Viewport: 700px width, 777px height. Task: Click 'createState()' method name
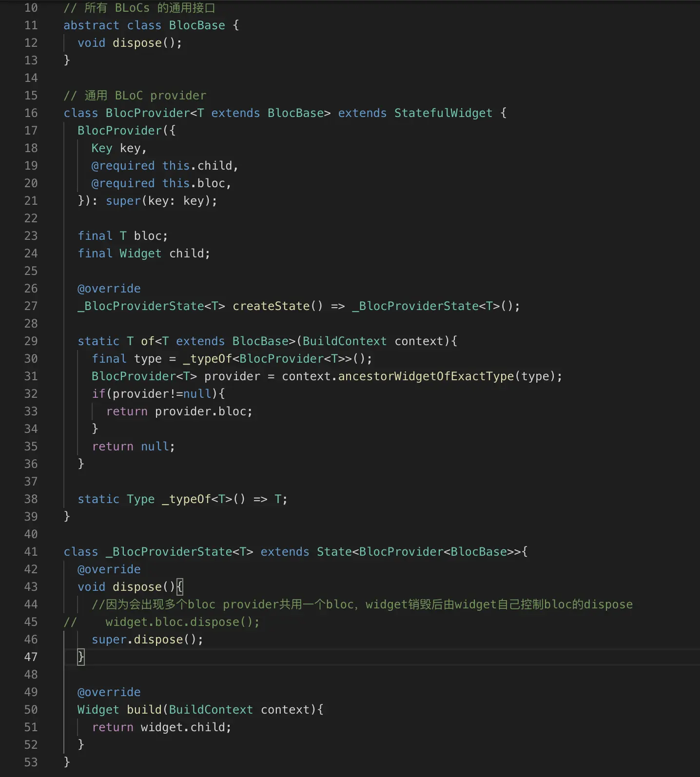pos(277,306)
